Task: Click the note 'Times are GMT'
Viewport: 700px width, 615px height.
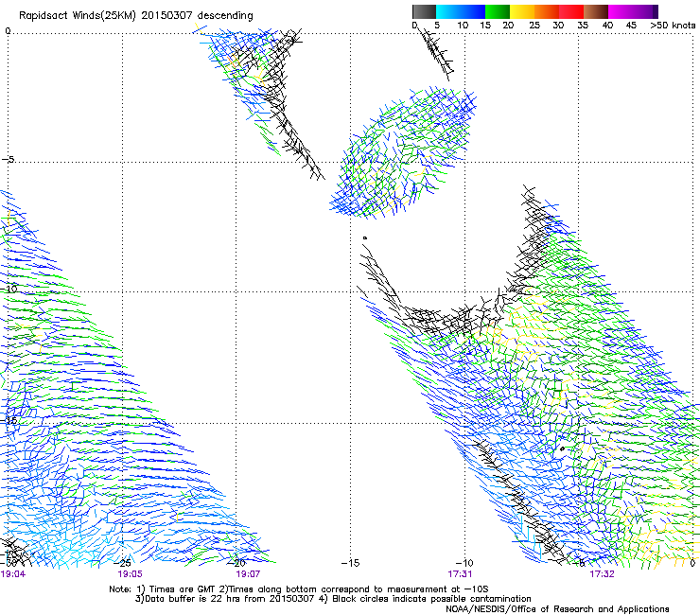Action: click(182, 589)
